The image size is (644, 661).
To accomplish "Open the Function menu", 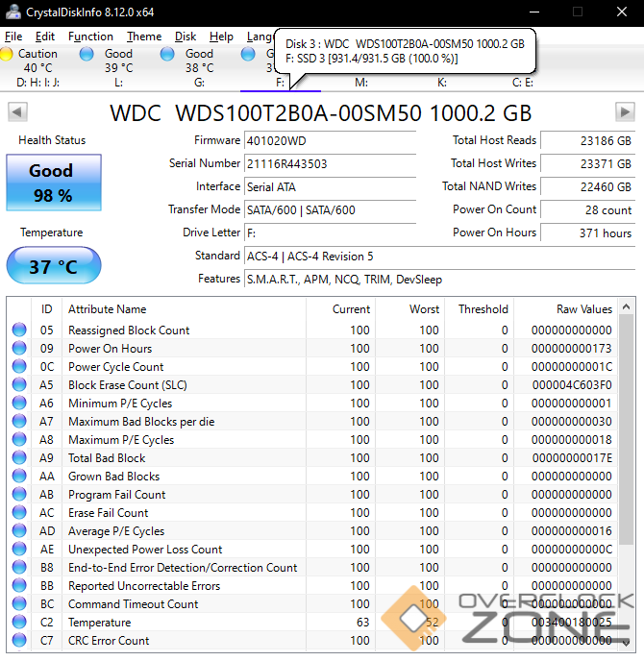I will (90, 37).
